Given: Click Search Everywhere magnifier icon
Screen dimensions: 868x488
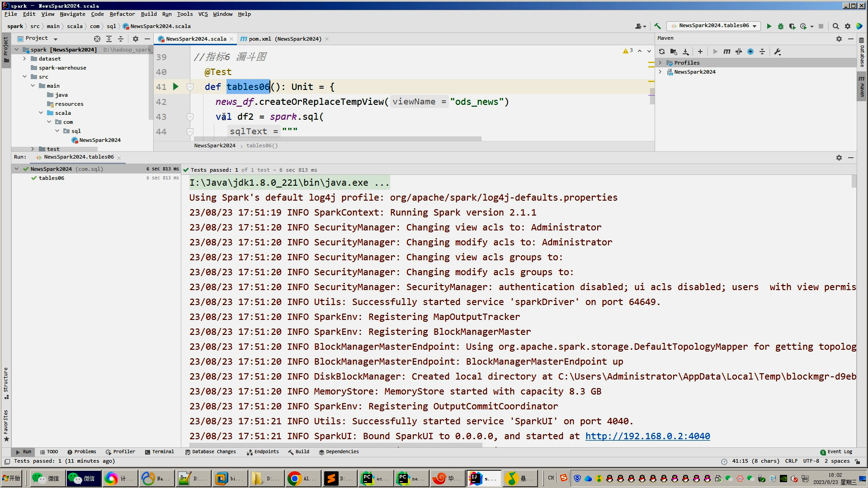Looking at the screenshot, I should [x=836, y=26].
